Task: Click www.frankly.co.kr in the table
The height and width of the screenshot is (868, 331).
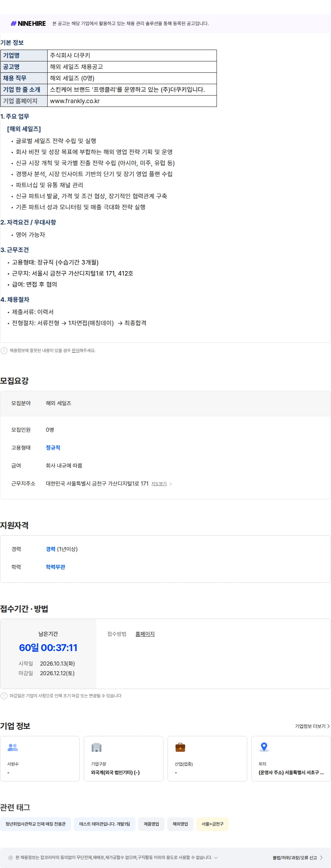Action: [75, 101]
